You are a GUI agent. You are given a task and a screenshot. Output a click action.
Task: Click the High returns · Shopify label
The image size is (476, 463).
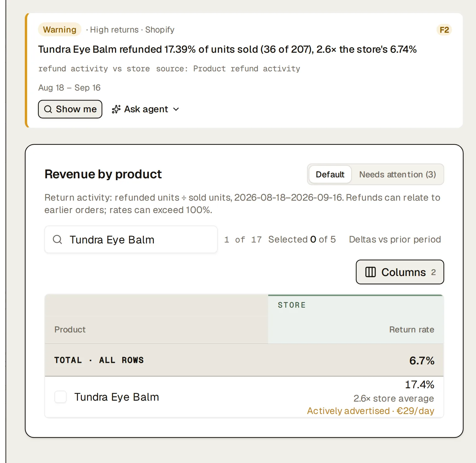(132, 30)
